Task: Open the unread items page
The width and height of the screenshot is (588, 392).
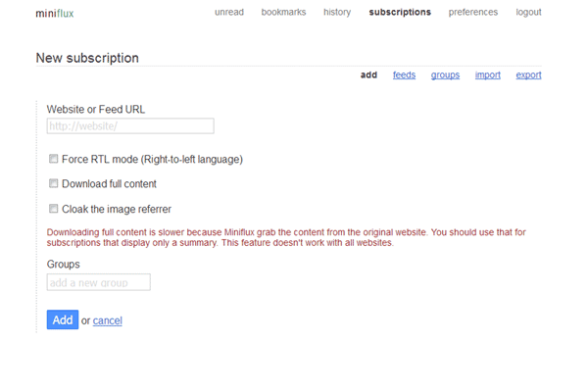Action: pos(228,13)
